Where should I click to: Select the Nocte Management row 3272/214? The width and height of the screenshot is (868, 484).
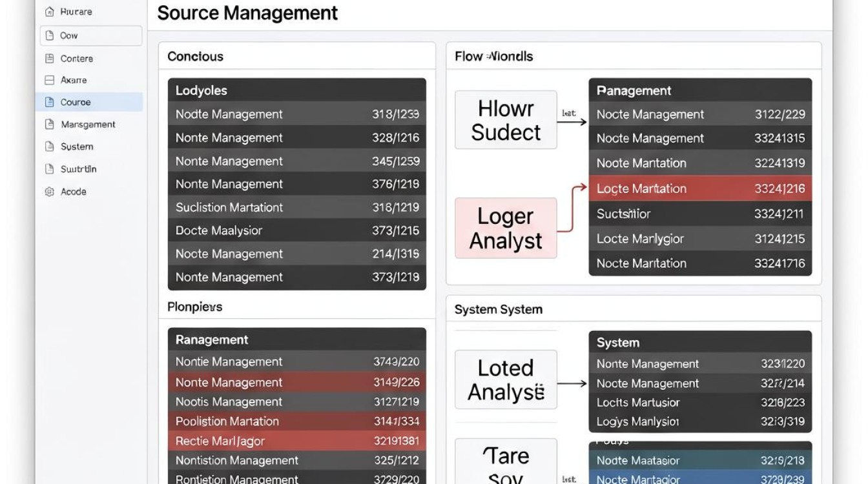pos(701,383)
